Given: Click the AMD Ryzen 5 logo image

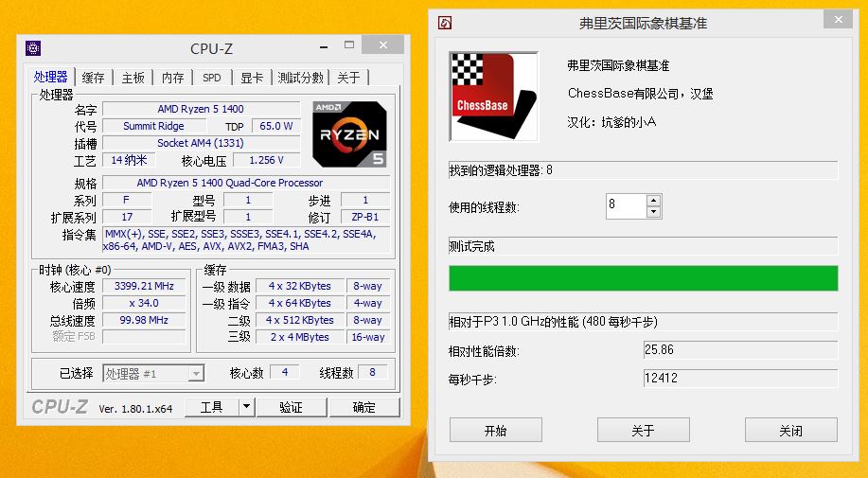Looking at the screenshot, I should 349,133.
